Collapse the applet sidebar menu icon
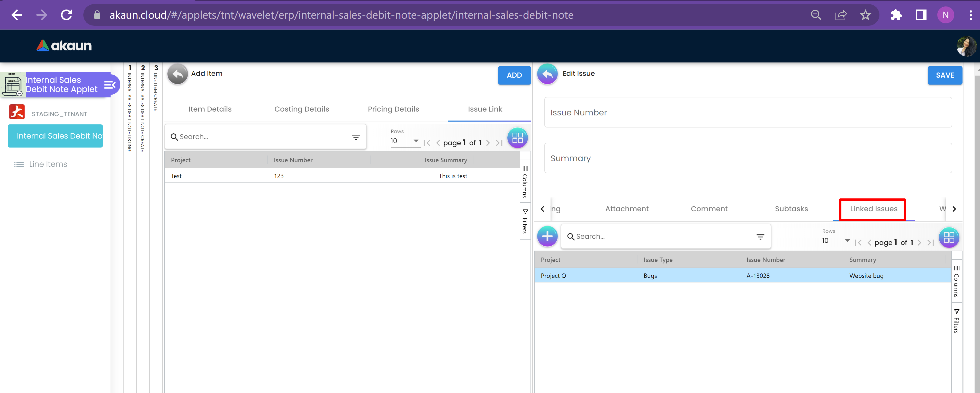Screen dimensions: 980x393 (x=110, y=85)
